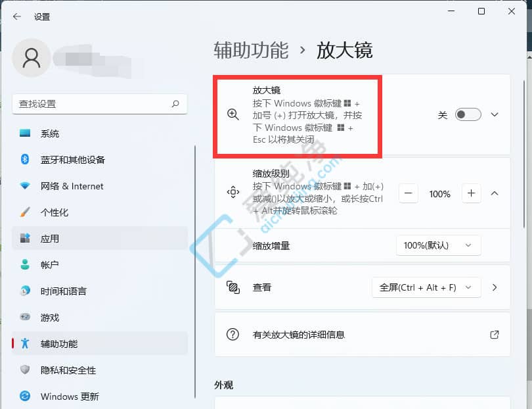
Task: Go back with the arrow icon
Action: [x=16, y=16]
